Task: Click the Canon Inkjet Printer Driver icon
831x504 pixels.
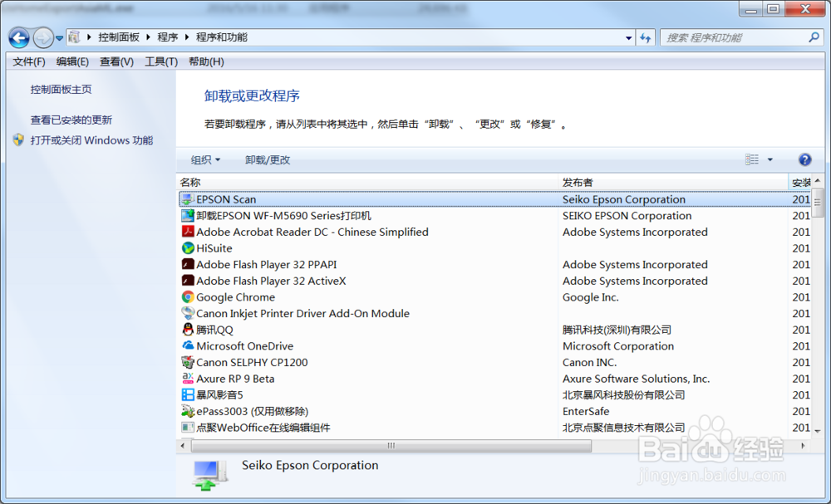Action: pos(187,313)
